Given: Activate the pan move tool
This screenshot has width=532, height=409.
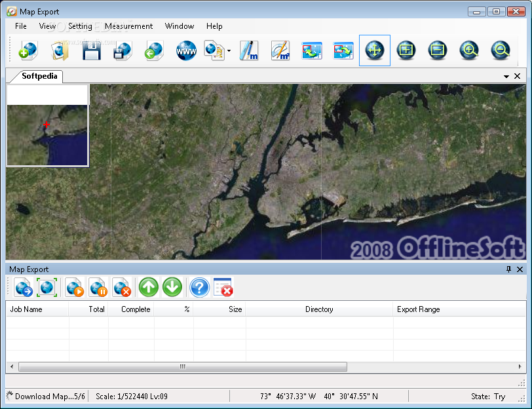Looking at the screenshot, I should click(x=375, y=50).
